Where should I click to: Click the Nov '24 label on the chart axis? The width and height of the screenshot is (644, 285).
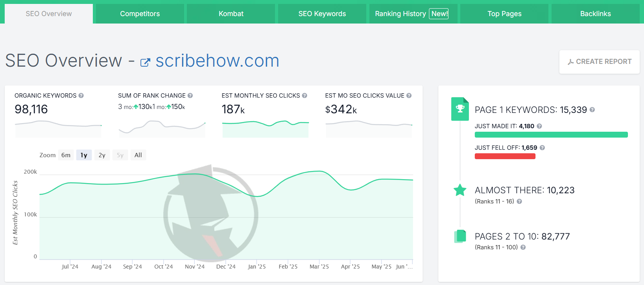click(x=195, y=267)
